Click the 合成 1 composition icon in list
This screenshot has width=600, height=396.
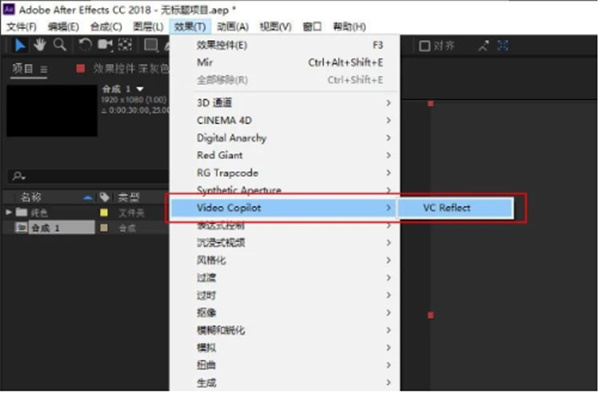(21, 228)
